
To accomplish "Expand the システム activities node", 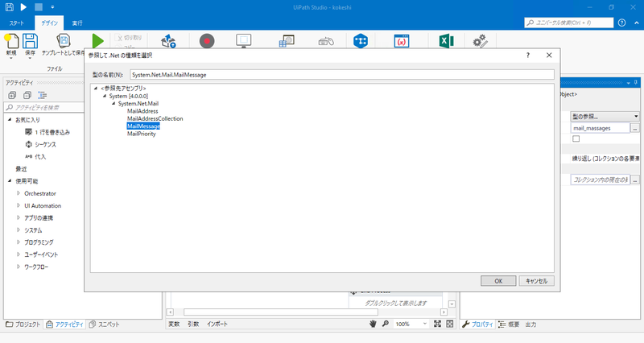I will [19, 230].
